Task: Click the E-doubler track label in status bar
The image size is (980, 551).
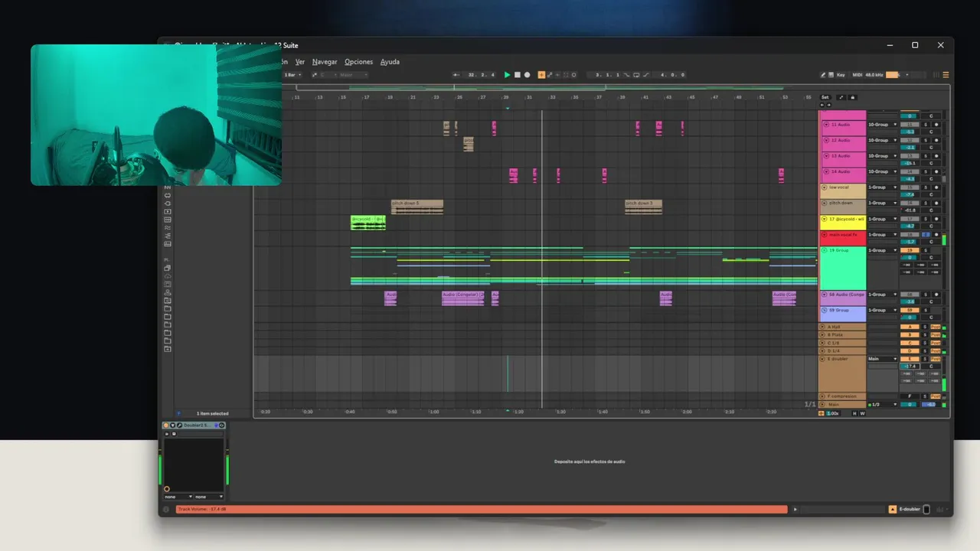Action: click(x=910, y=510)
